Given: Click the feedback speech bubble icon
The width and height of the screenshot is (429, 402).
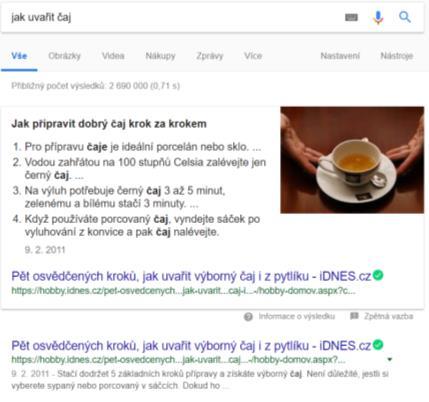Looking at the screenshot, I should (x=354, y=316).
